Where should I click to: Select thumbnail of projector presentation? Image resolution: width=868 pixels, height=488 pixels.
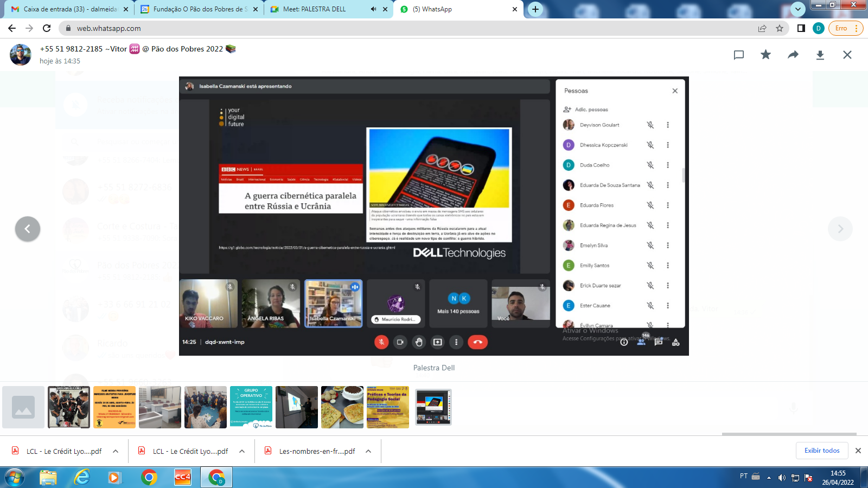tap(297, 407)
